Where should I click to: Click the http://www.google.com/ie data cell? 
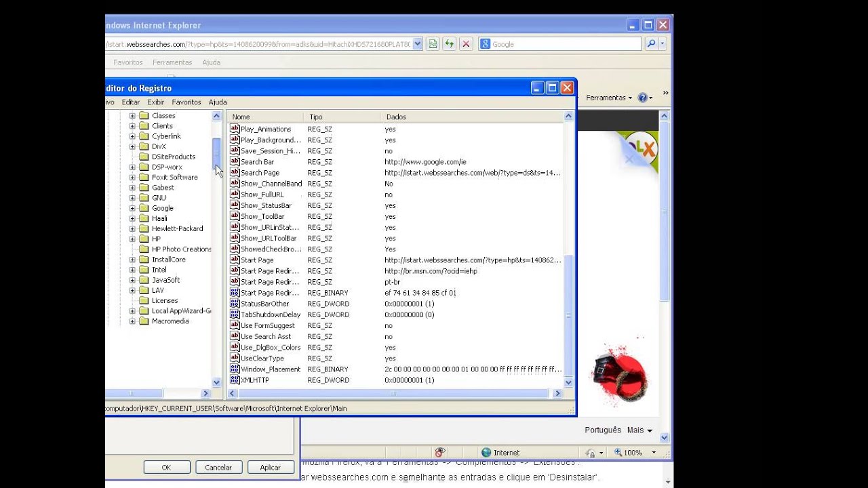[x=425, y=162]
